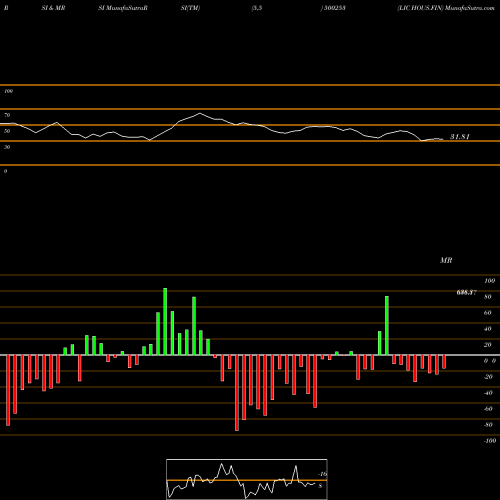Click the positive 20 label on MR axis
The image size is (500, 500).
[x=488, y=345]
